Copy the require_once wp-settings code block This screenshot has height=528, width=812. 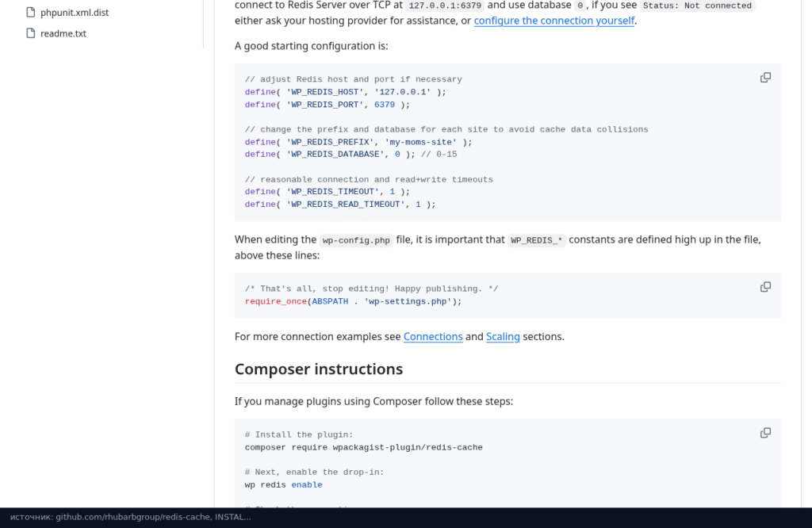pos(765,287)
